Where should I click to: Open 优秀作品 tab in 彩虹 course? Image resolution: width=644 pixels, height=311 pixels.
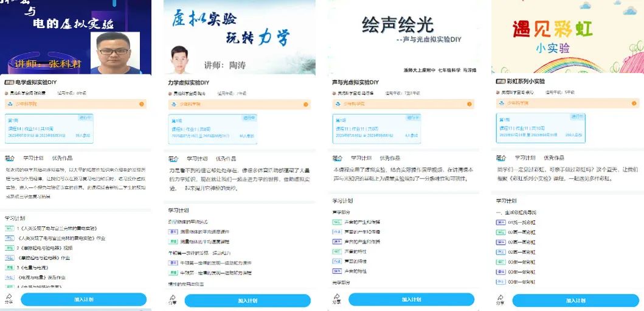553,158
